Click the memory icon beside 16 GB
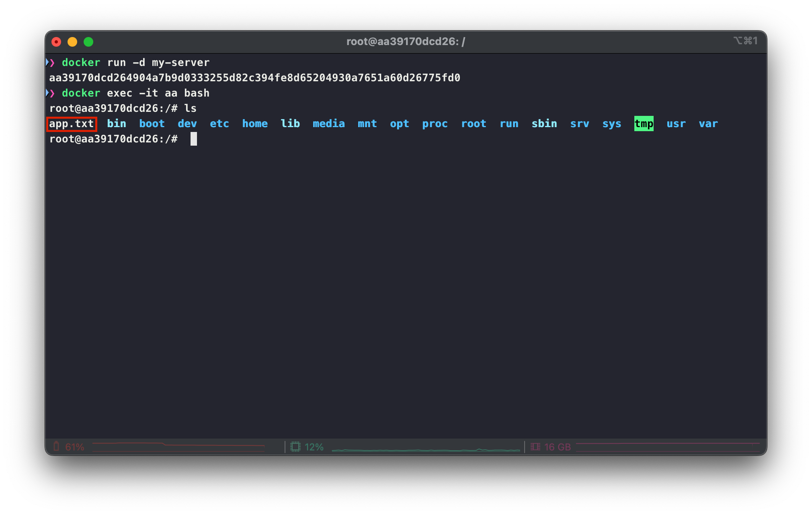Viewport: 812px width, 515px height. (535, 447)
